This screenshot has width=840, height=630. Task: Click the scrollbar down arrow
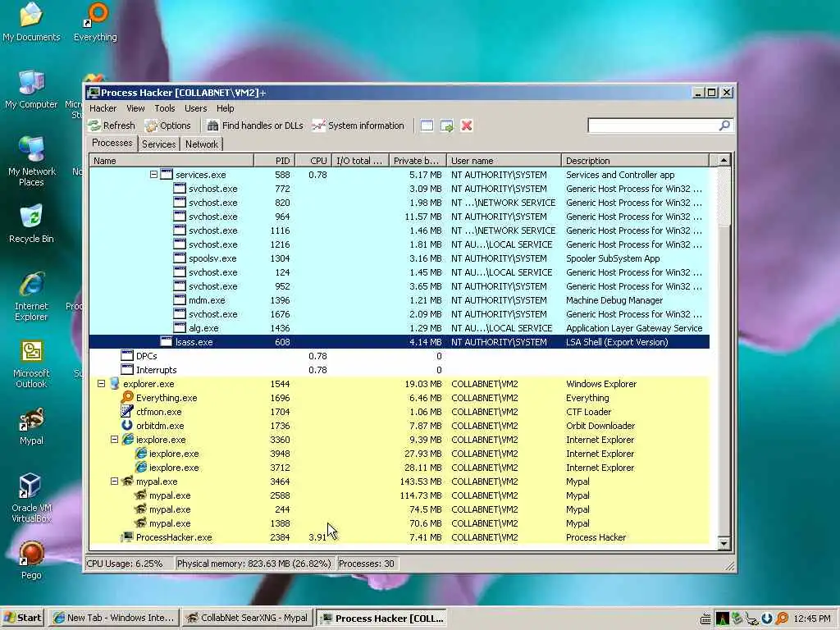724,543
